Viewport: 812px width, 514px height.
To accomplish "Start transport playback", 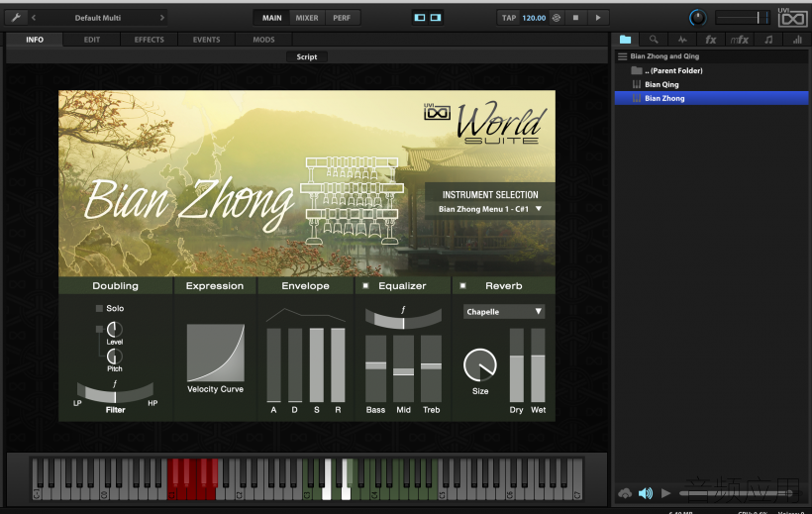I will tap(598, 18).
